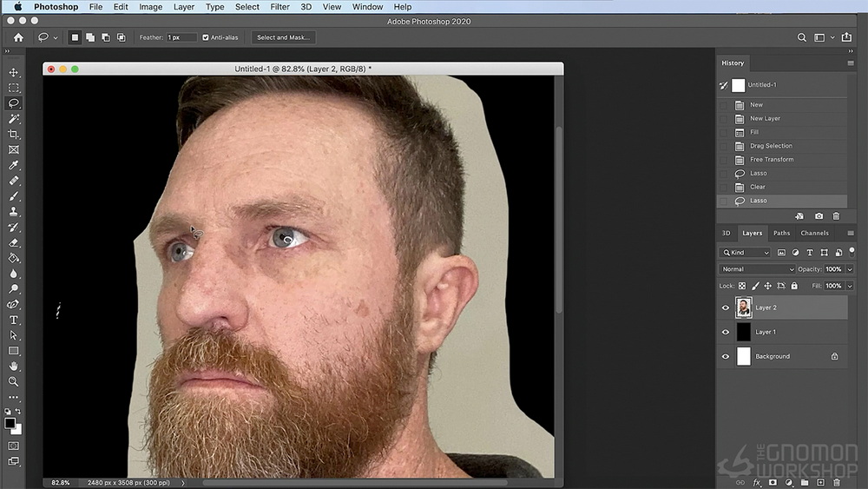Select the Zoom tool

(13, 381)
